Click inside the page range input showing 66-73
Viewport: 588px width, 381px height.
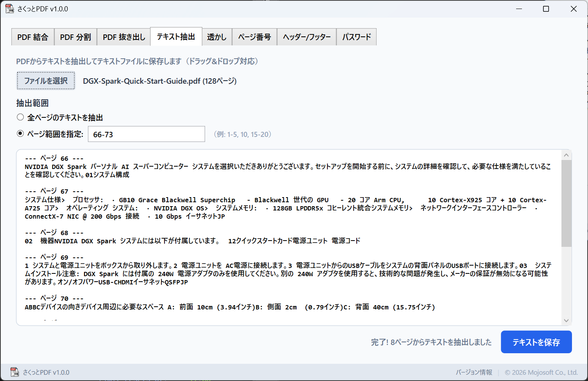coord(146,134)
